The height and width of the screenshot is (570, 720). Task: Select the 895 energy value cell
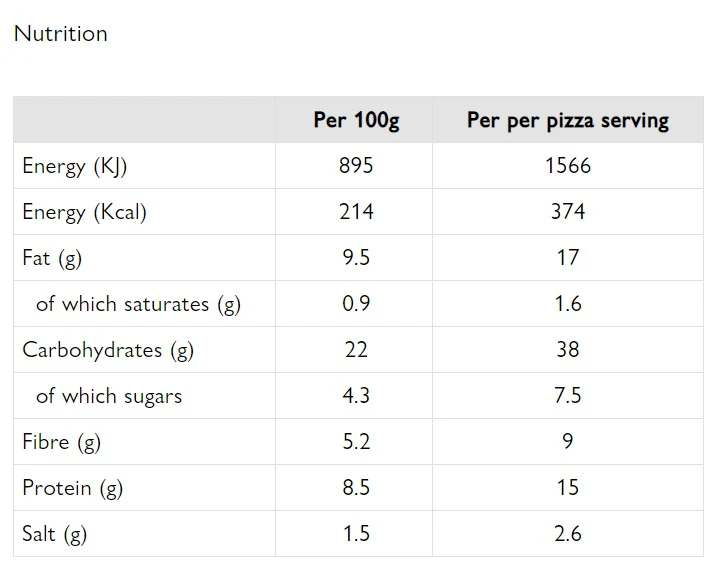click(356, 165)
